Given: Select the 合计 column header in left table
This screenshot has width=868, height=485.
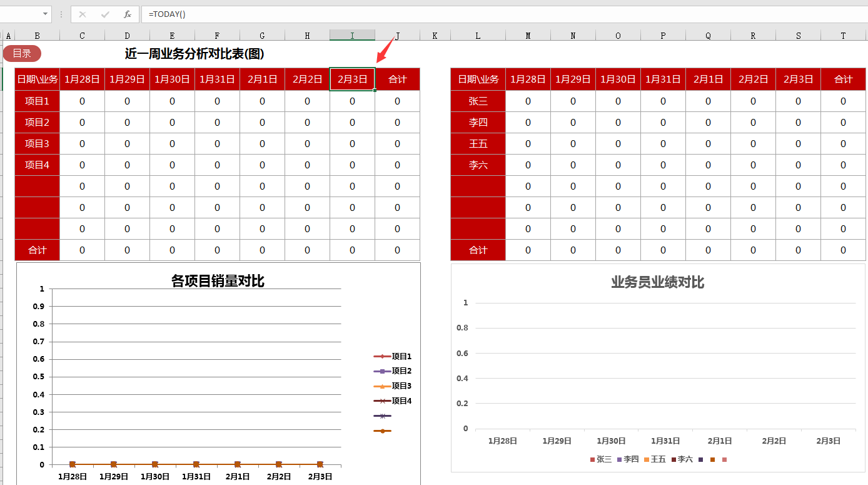Looking at the screenshot, I should (x=397, y=79).
